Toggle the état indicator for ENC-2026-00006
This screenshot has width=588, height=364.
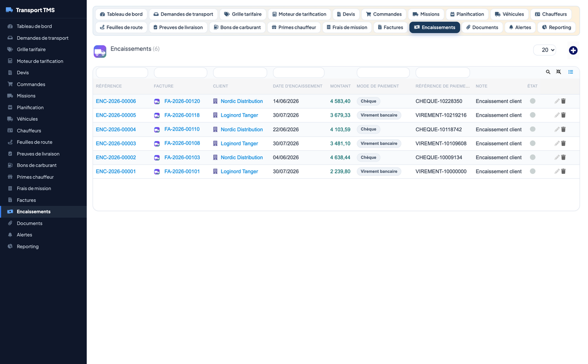point(533,101)
